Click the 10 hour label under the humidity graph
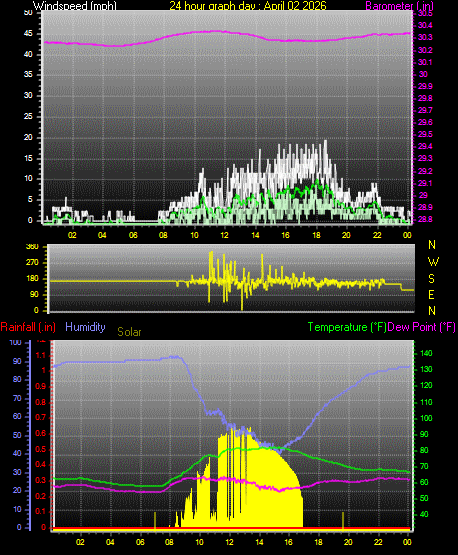Screen dimensions: 458x555 tap(199, 542)
